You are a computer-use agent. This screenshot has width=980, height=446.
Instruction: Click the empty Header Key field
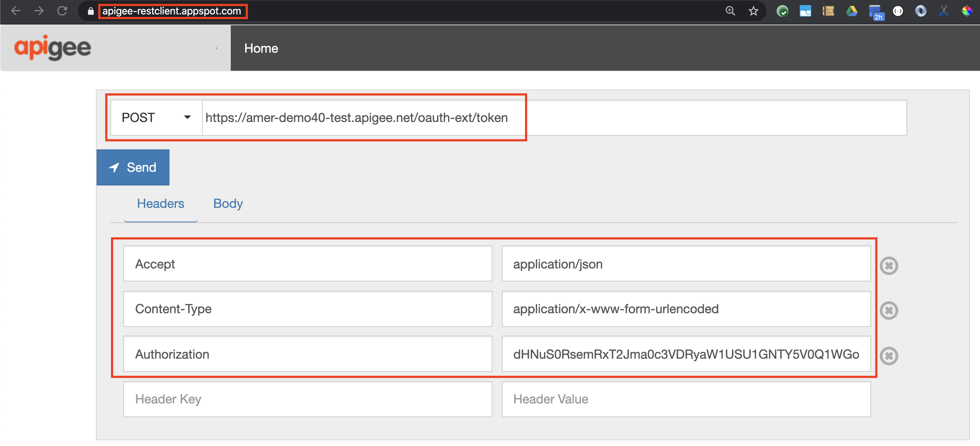point(308,399)
